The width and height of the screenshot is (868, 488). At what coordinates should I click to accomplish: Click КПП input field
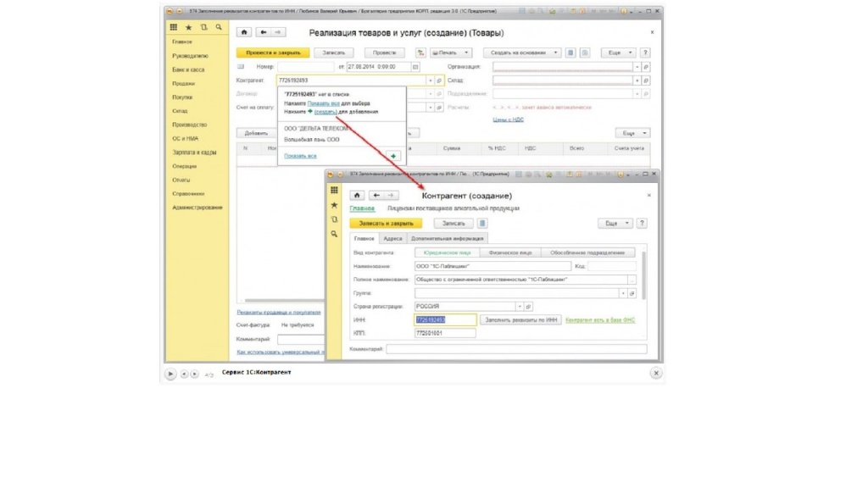[x=444, y=333]
